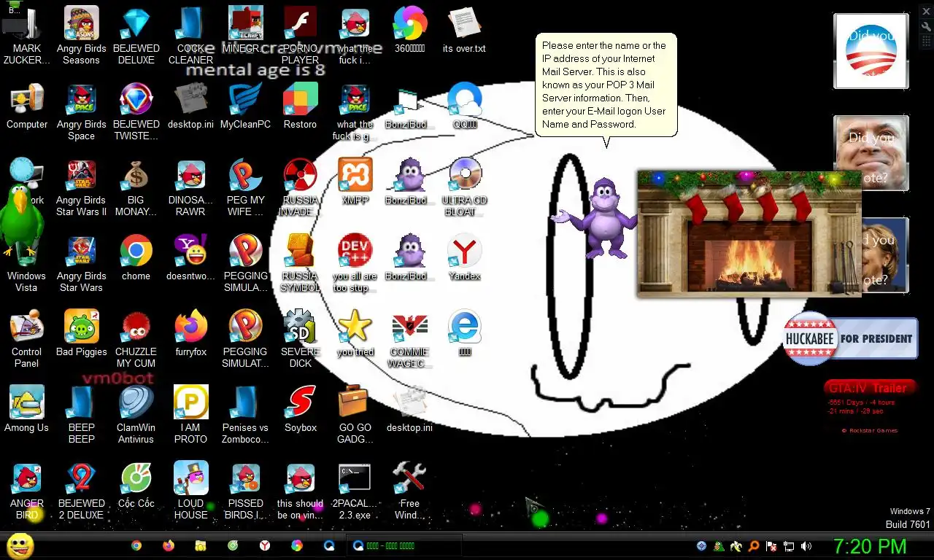934x560 pixels.
Task: Open the Control Panel icon
Action: 27,338
